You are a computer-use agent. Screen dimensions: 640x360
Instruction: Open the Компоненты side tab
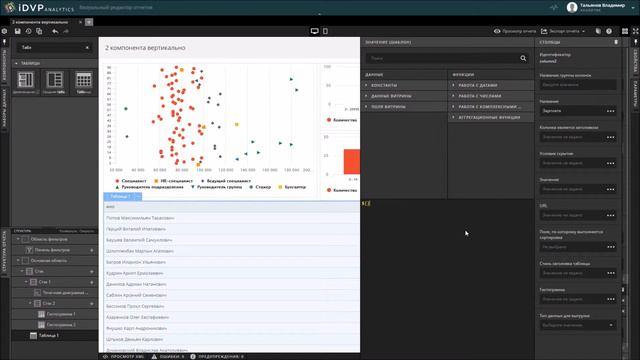tap(4, 64)
